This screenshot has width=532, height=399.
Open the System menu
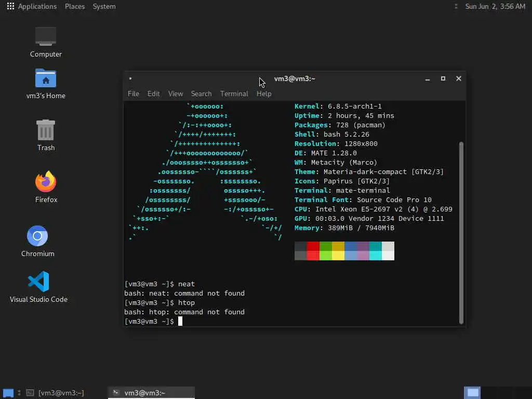104,6
